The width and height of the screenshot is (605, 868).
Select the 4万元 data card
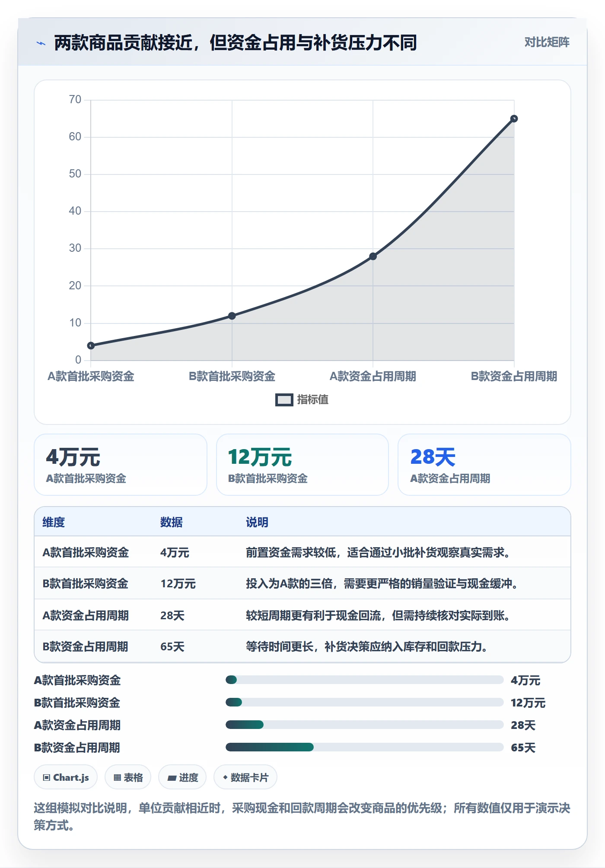pyautogui.click(x=121, y=465)
